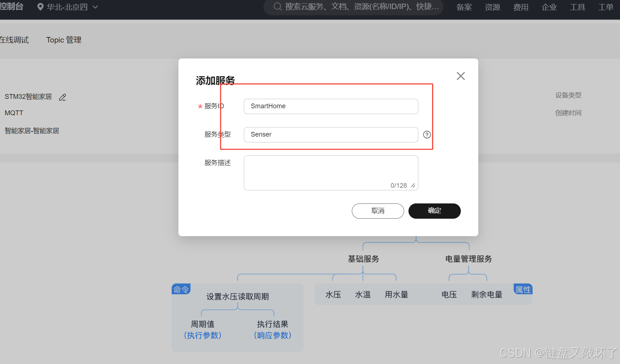Screen dimensions: 620x364
Task: Close the 添加服务 dialog with the X
Action: point(460,76)
